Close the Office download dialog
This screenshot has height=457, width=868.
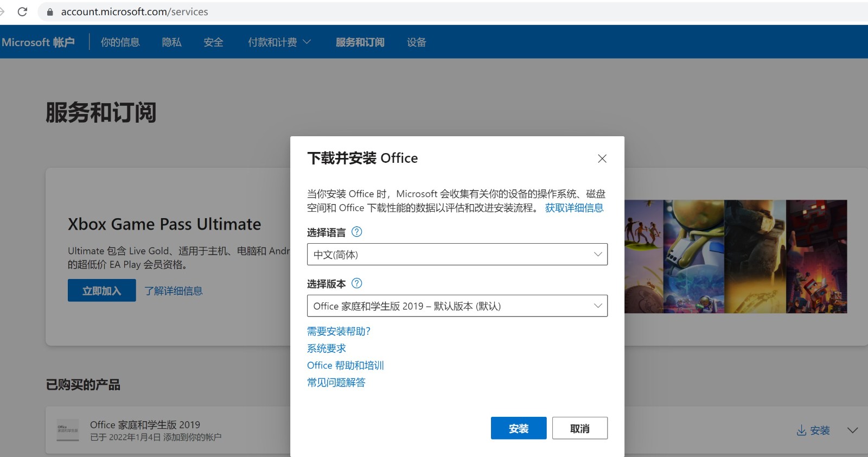[x=602, y=158]
